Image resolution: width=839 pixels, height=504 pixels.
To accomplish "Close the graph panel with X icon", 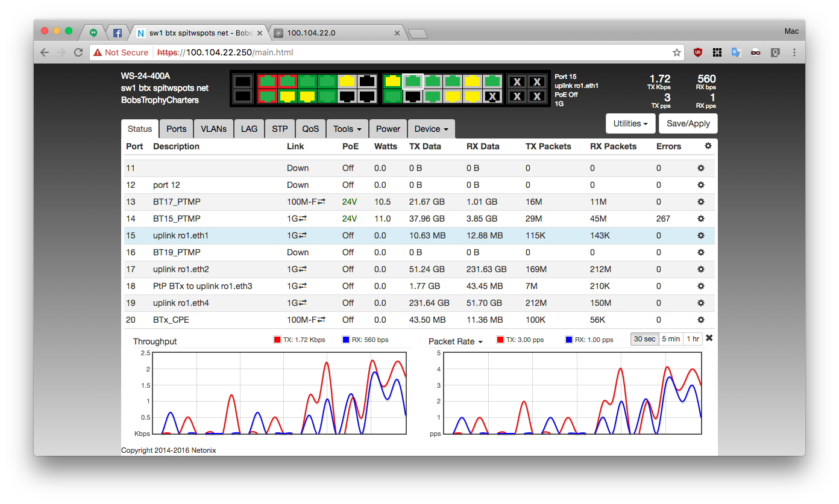I will (709, 338).
